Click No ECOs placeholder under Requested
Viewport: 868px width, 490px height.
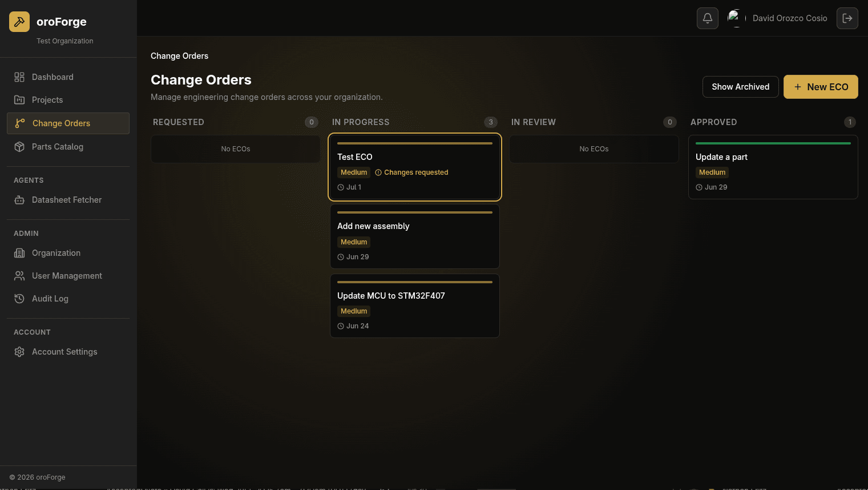pos(236,149)
